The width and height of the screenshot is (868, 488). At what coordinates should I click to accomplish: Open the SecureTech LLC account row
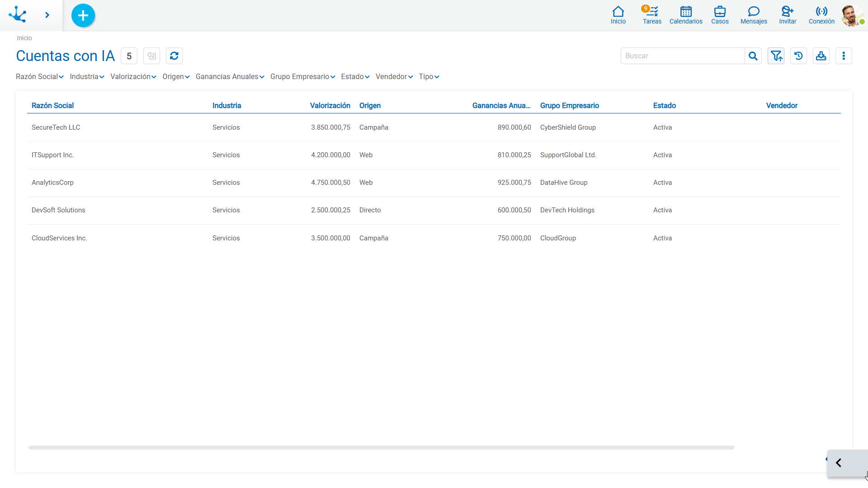point(434,127)
